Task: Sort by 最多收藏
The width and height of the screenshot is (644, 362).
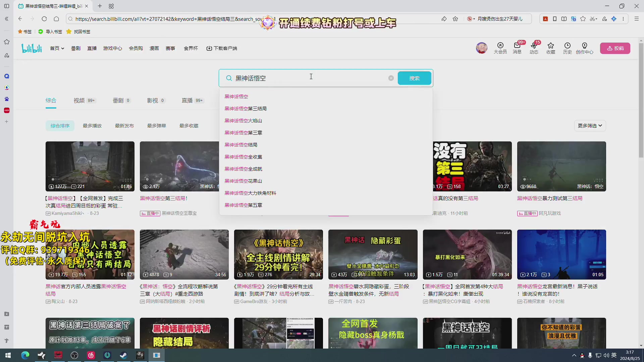Action: click(189, 126)
